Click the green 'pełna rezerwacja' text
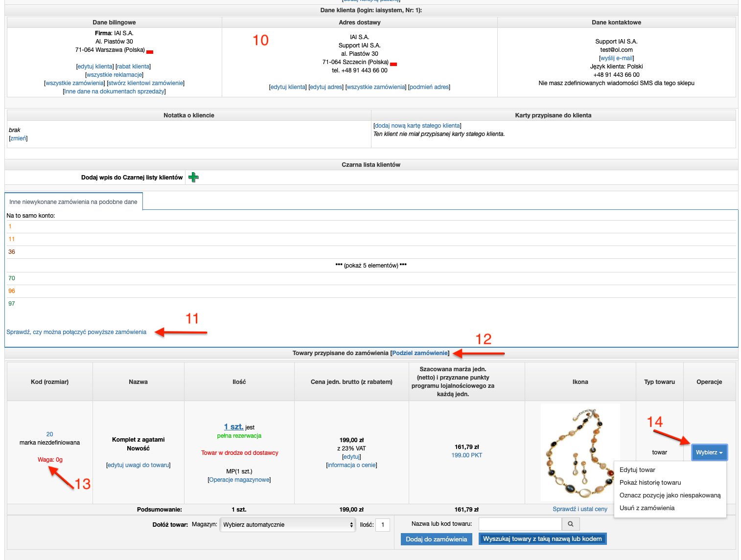Image resolution: width=741 pixels, height=560 pixels. click(x=239, y=436)
